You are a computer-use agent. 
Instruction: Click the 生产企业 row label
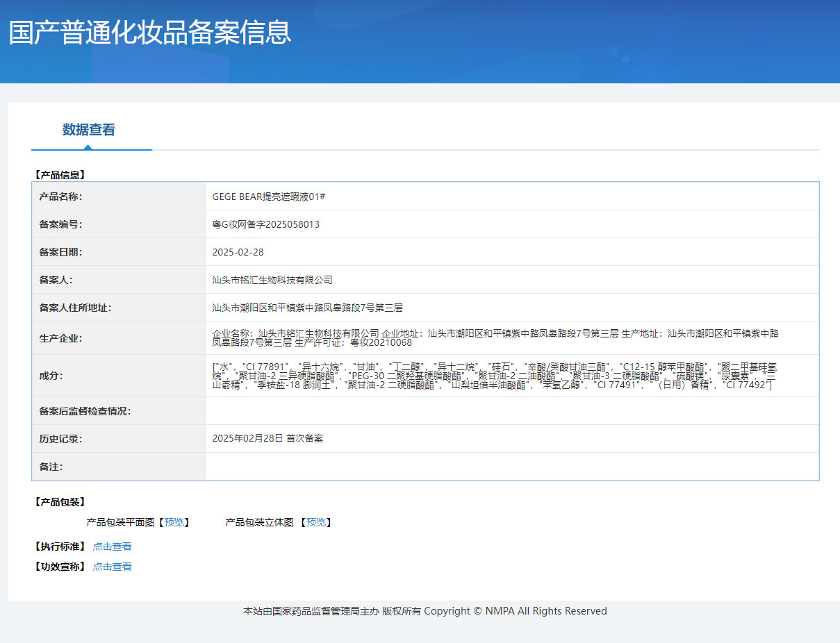click(x=60, y=338)
